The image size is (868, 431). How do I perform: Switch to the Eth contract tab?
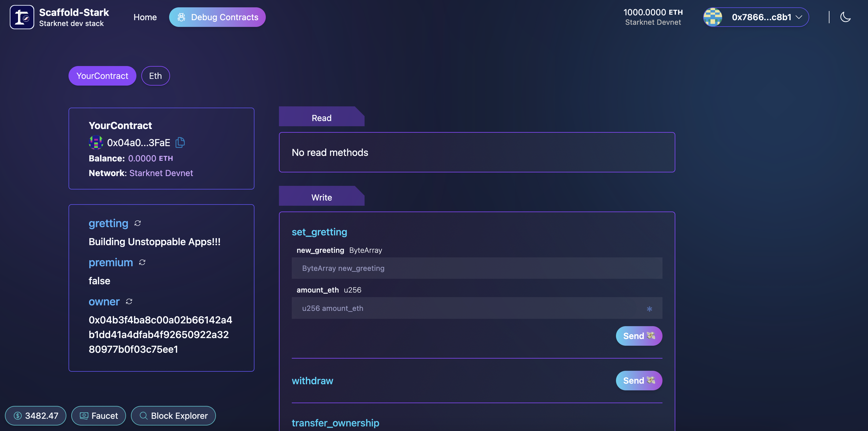click(x=155, y=76)
